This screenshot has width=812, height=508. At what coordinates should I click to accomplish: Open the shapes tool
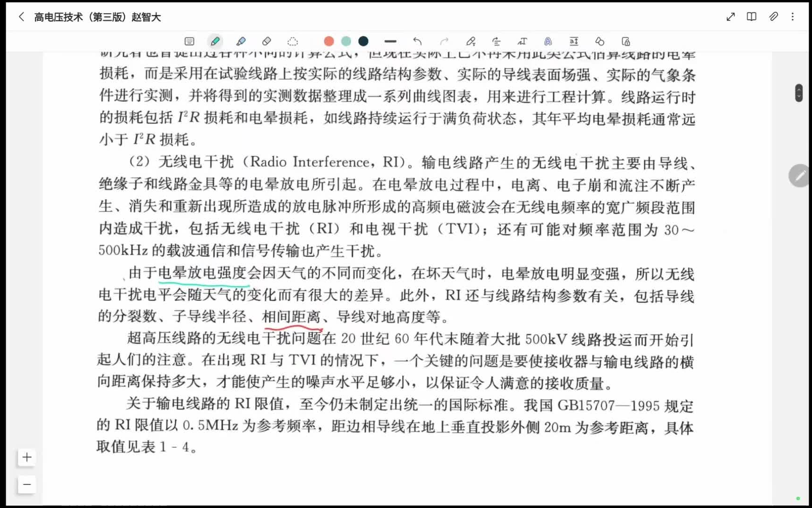(600, 41)
